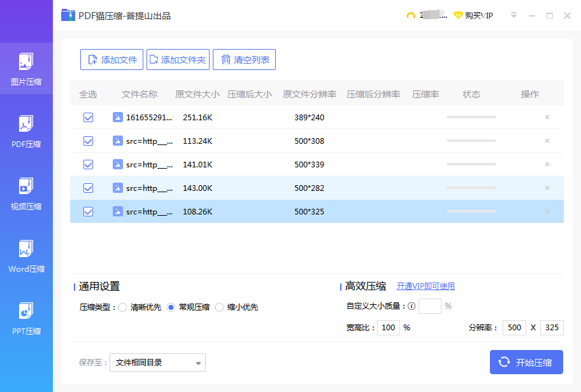Minimize the PDF猫压缩 window

pyautogui.click(x=532, y=15)
